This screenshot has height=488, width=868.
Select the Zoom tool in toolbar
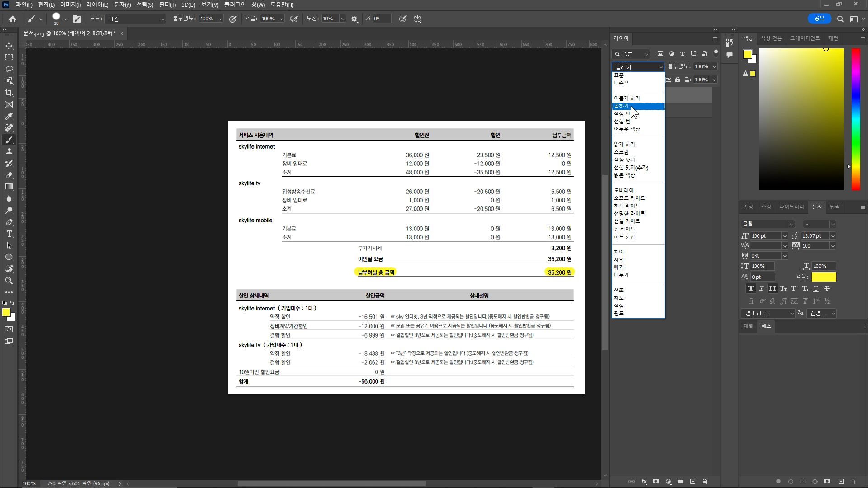click(9, 281)
